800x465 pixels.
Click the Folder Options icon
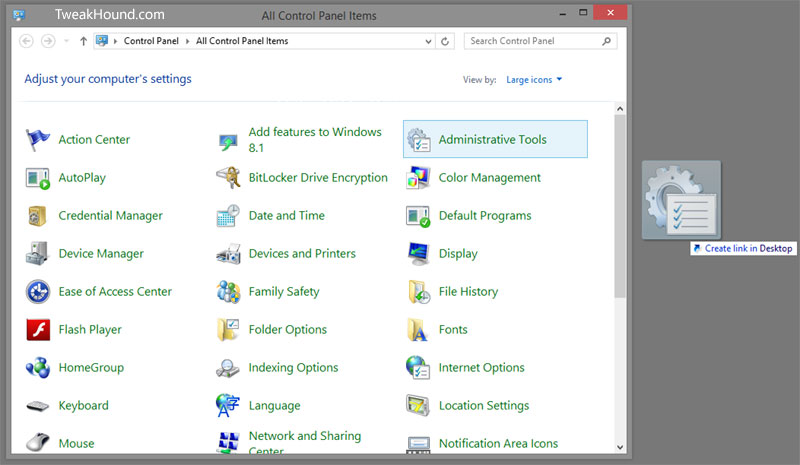(228, 330)
